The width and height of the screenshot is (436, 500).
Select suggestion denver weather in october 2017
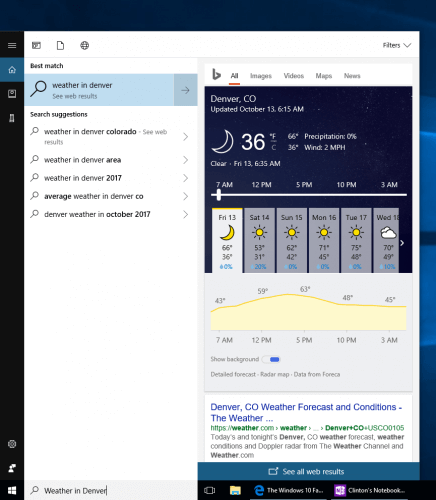(111, 214)
